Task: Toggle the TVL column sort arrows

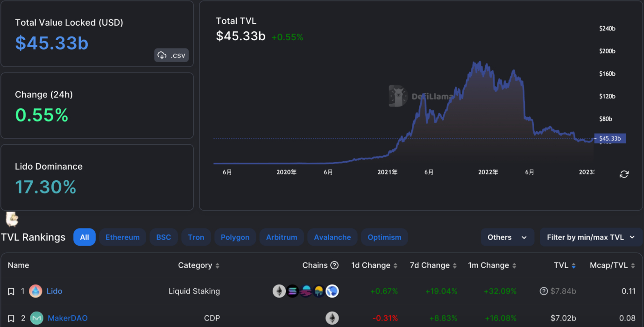Action: click(573, 266)
